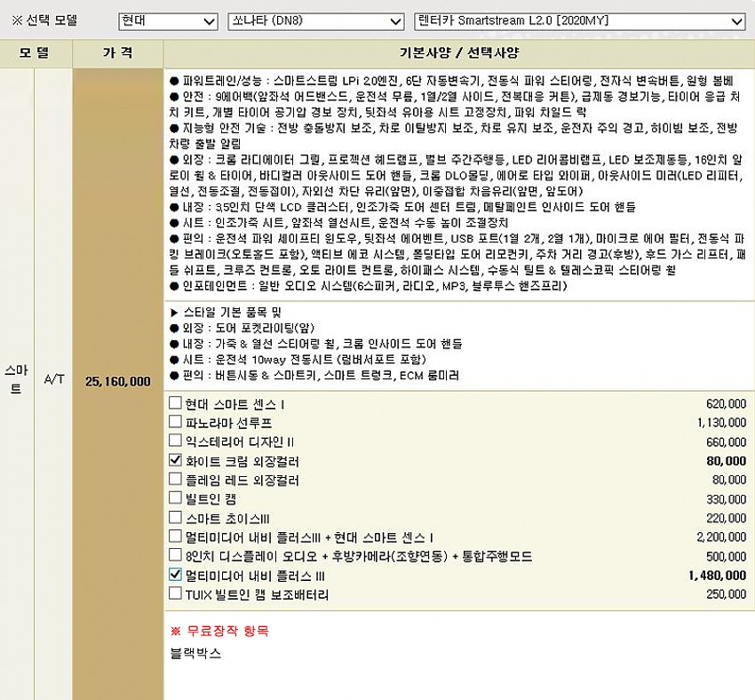The image size is (755, 700).
Task: Click the 블랙박스 free item text
Action: 195,654
